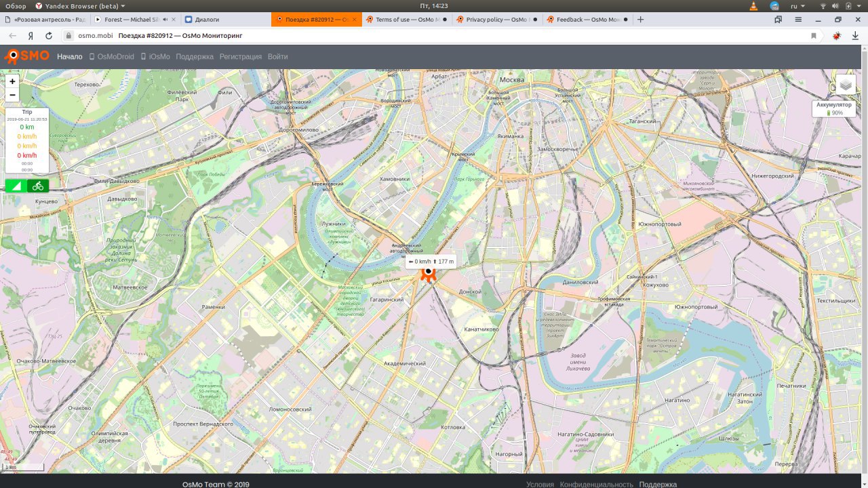Image resolution: width=868 pixels, height=488 pixels.
Task: Open Условия link in footer
Action: tap(540, 485)
